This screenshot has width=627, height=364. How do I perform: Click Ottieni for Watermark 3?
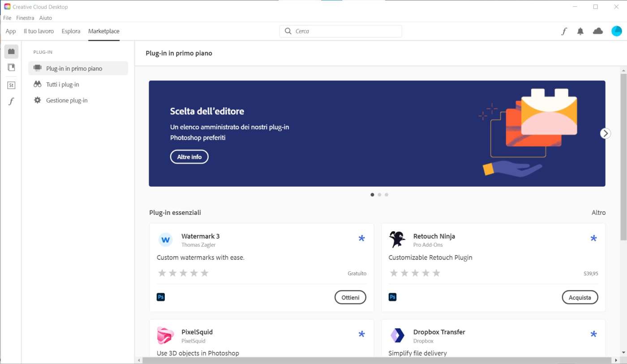tap(350, 297)
